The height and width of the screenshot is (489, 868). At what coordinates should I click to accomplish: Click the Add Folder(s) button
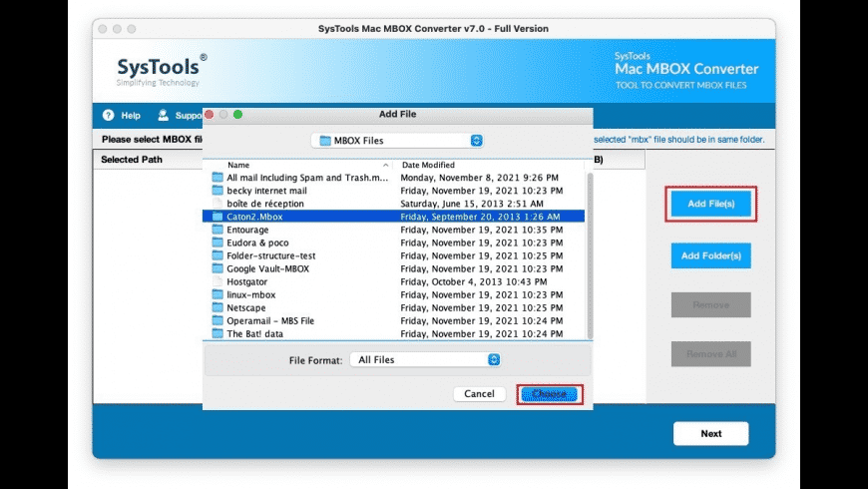[x=710, y=255]
